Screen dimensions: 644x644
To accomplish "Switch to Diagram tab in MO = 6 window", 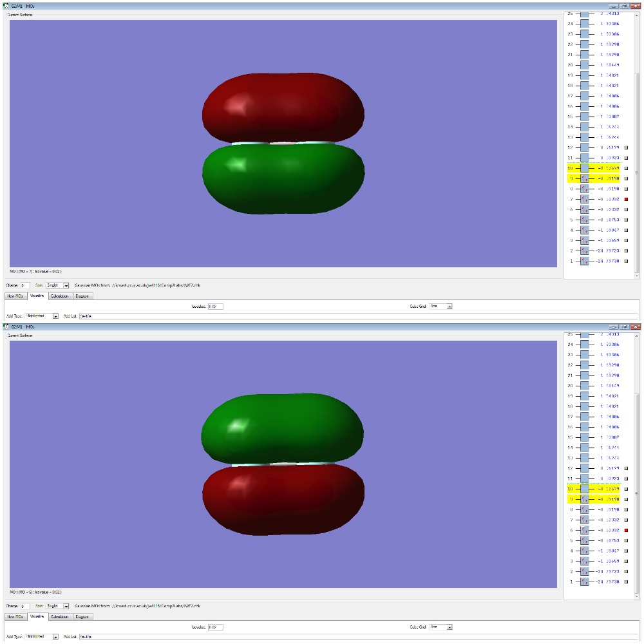I will click(x=82, y=617).
